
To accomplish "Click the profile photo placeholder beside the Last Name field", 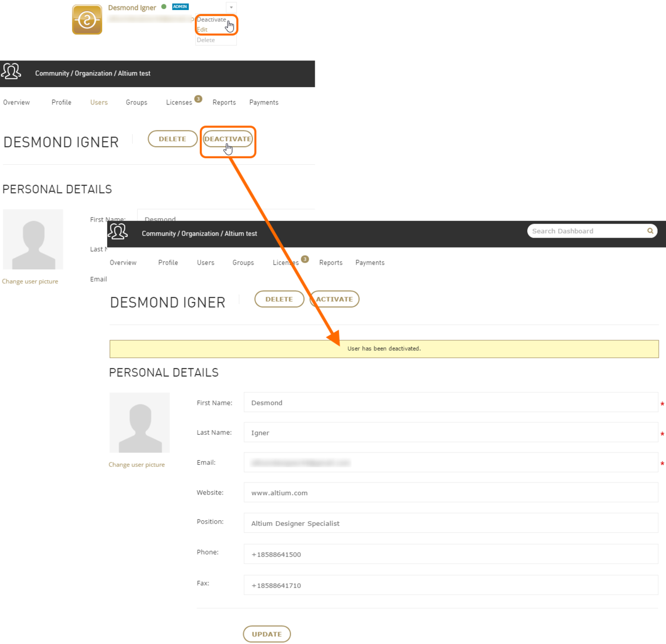I will 140,422.
